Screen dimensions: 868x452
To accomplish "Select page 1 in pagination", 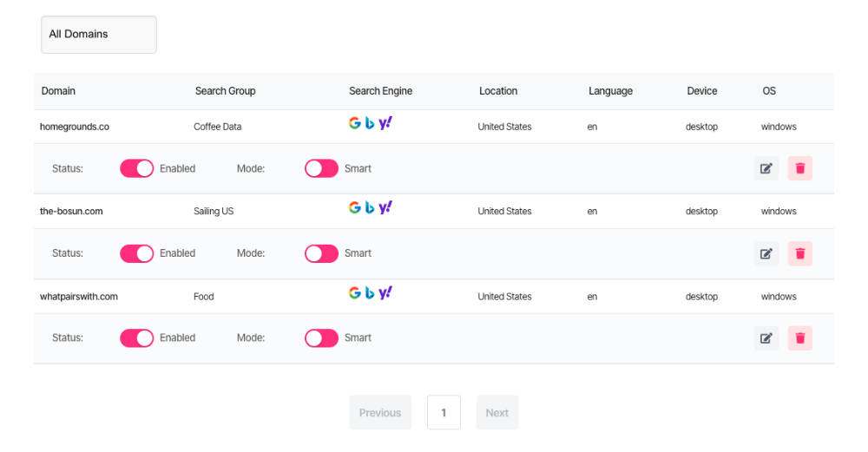I will click(444, 413).
